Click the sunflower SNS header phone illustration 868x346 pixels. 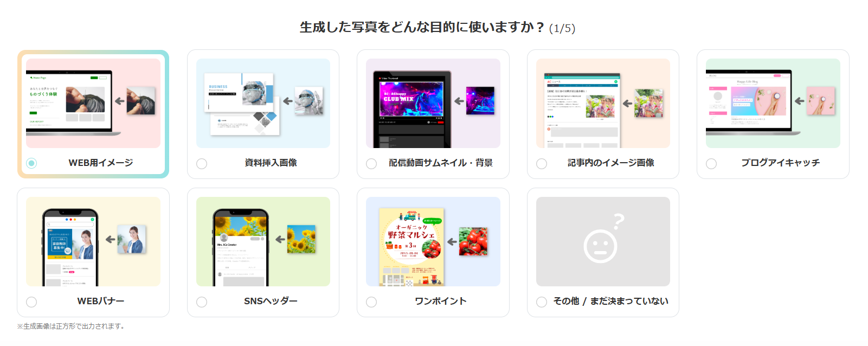click(263, 241)
